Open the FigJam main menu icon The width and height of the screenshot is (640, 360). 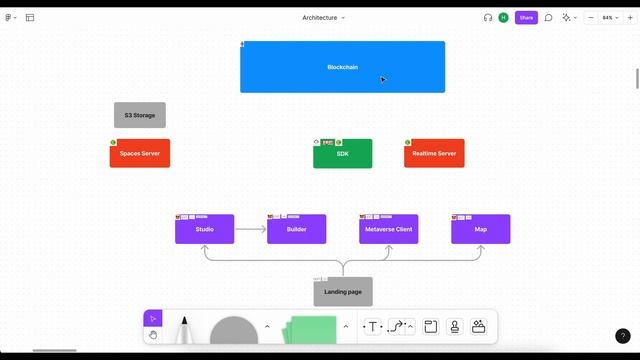pyautogui.click(x=8, y=18)
